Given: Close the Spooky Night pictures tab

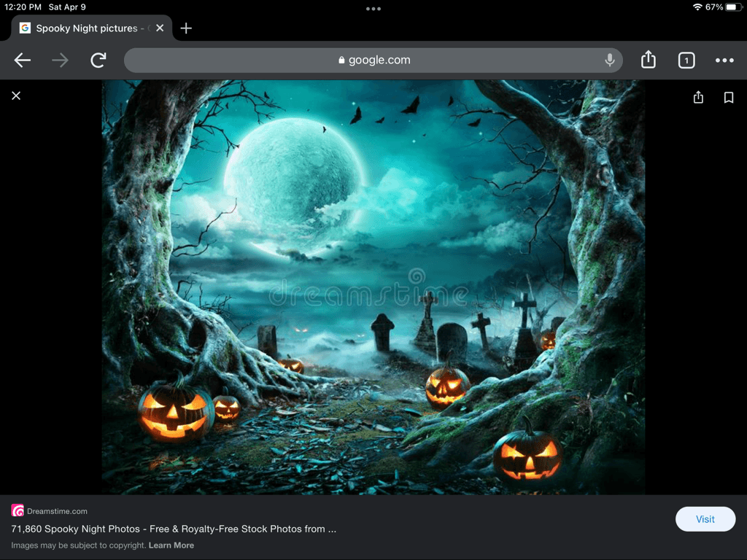Looking at the screenshot, I should 160,28.
